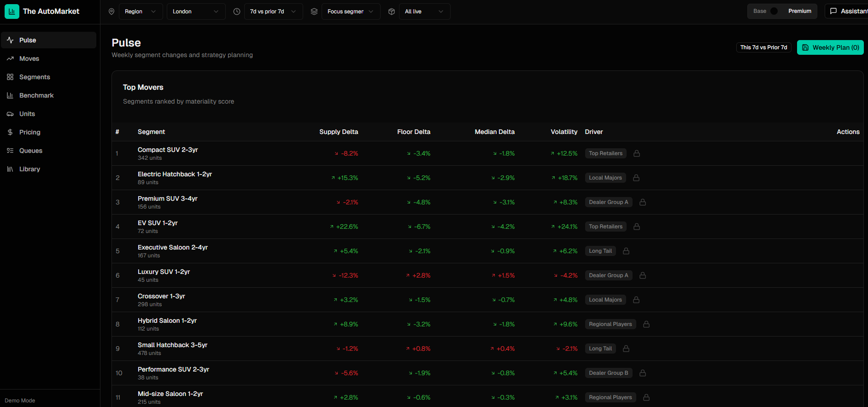Click Dealer Group A tag in Premium SUV row
Image resolution: width=868 pixels, height=407 pixels.
point(609,202)
